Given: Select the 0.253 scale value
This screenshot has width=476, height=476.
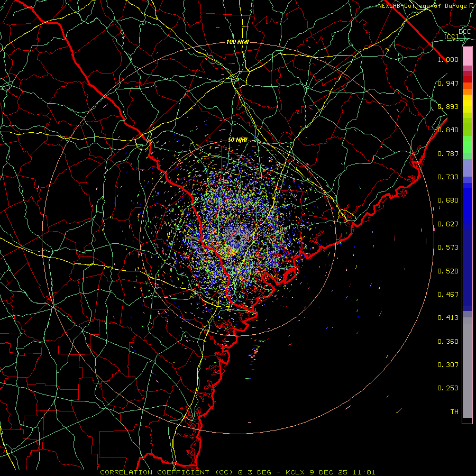Looking at the screenshot, I should pyautogui.click(x=448, y=388).
